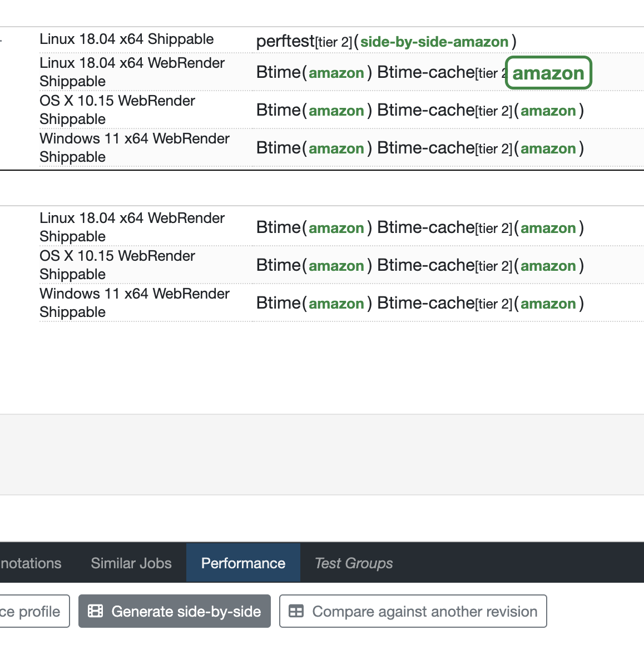Open Btime-cache amazon job in second OS X row
This screenshot has height=645, width=644.
(548, 266)
